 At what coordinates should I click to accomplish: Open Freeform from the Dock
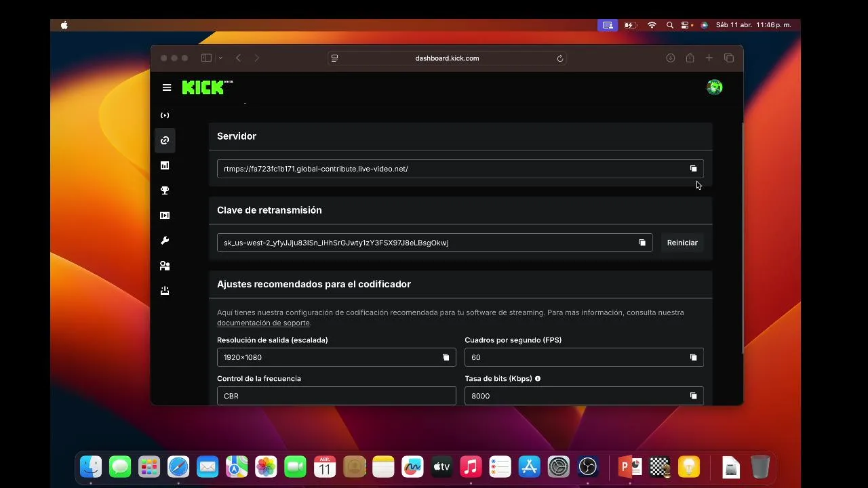(x=412, y=466)
